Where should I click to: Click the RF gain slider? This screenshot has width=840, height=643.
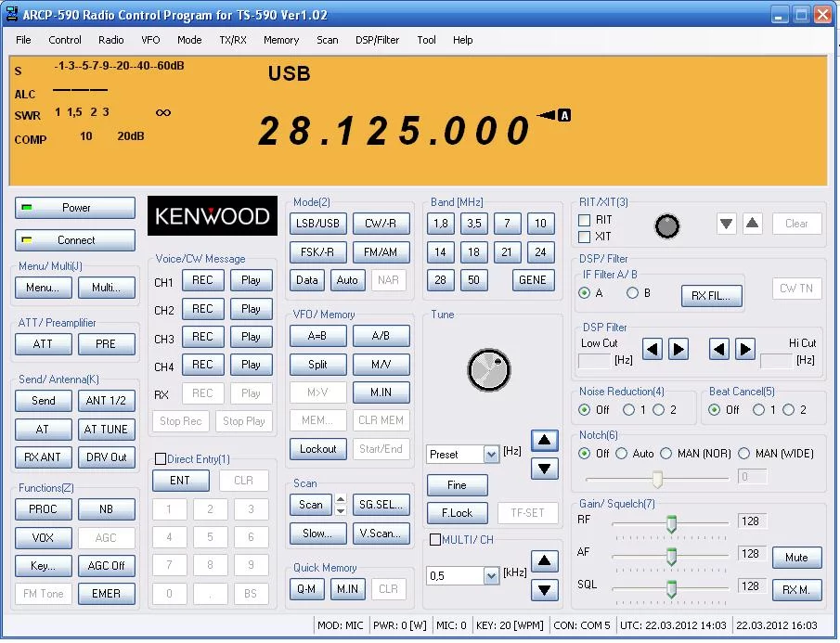[x=670, y=525]
